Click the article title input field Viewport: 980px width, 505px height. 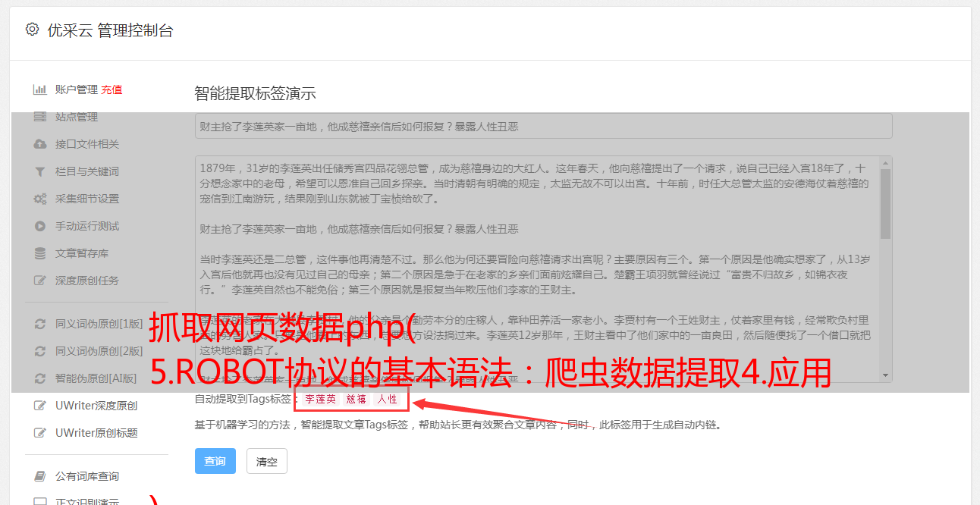click(543, 127)
